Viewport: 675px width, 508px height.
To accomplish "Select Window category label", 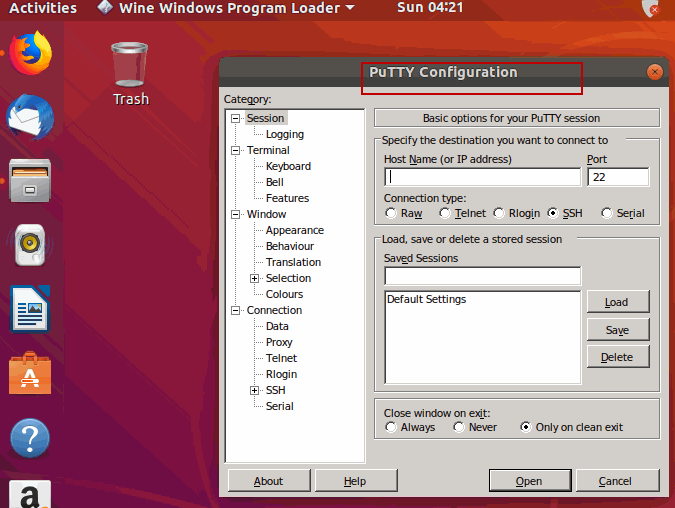I will coord(266,214).
